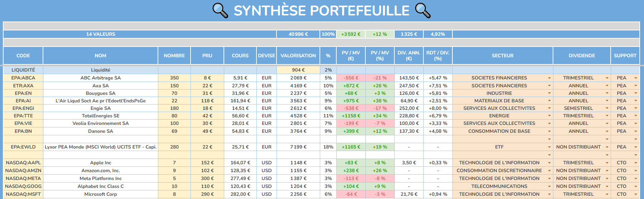The image size is (644, 199).
Task: Open dividend dropdown for TotalEnergies SE row
Action: 607,116
